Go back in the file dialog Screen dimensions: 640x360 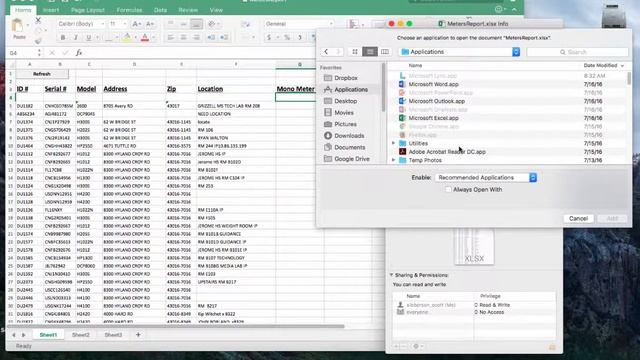tap(326, 52)
